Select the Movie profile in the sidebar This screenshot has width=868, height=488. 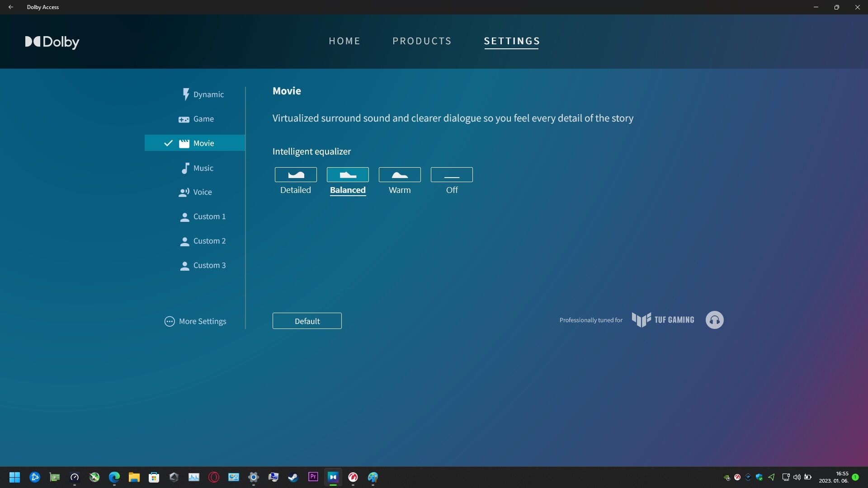pos(195,143)
